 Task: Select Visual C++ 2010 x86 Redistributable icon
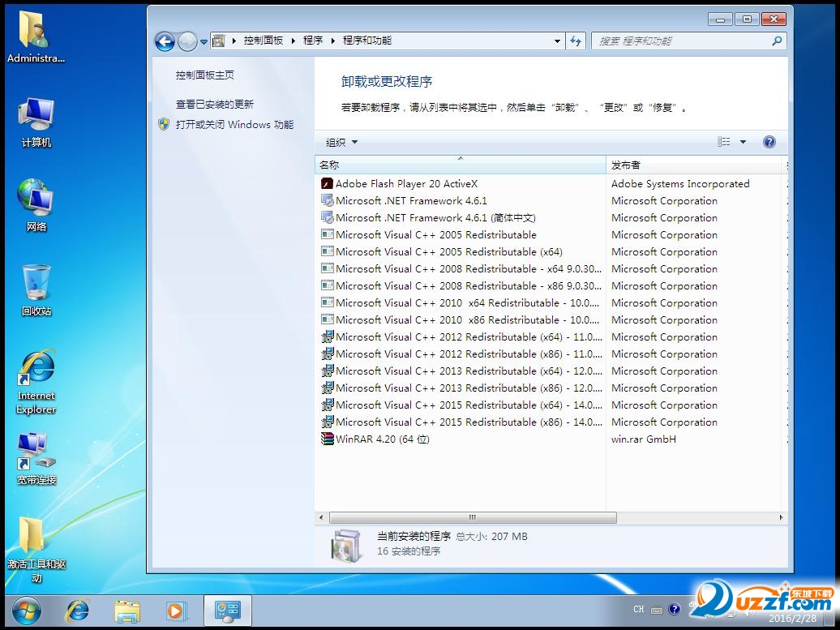[x=327, y=319]
